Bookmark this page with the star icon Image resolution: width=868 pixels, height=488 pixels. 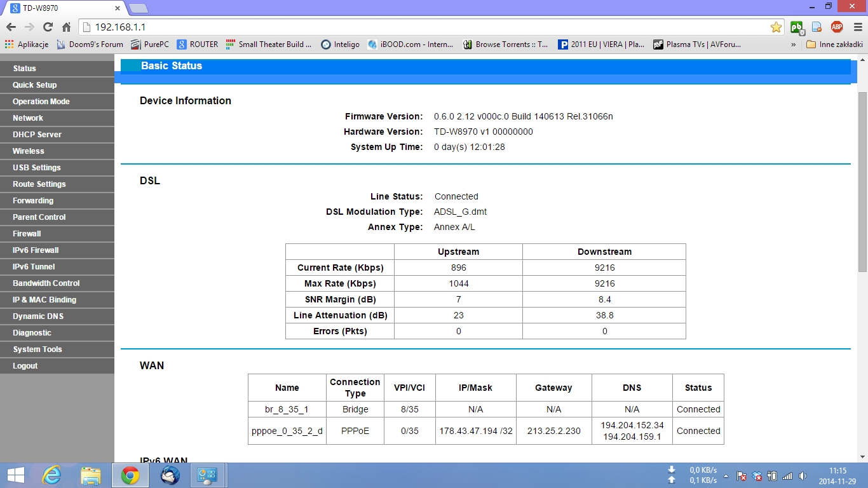[776, 27]
